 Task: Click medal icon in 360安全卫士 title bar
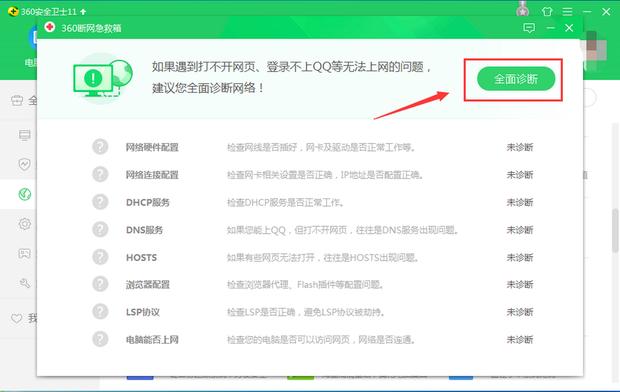coord(523,9)
